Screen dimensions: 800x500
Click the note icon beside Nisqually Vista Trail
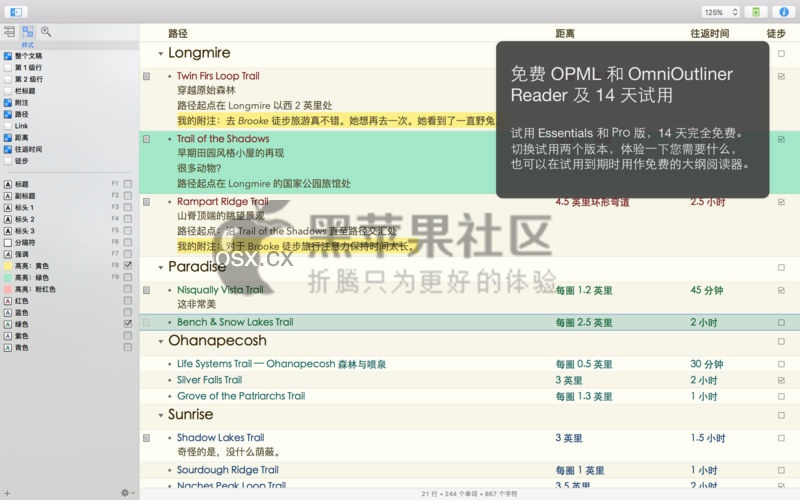click(x=147, y=290)
